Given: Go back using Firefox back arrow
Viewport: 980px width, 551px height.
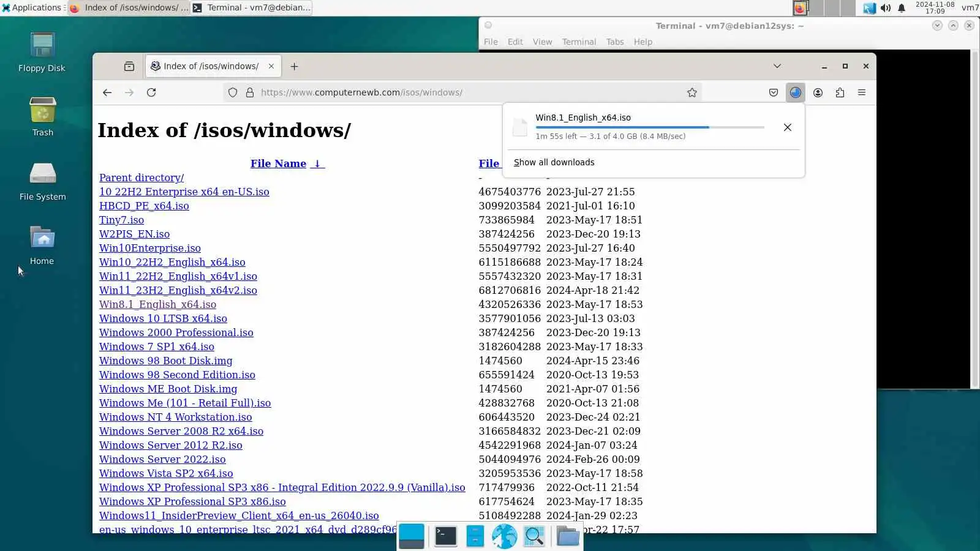Looking at the screenshot, I should (x=107, y=92).
